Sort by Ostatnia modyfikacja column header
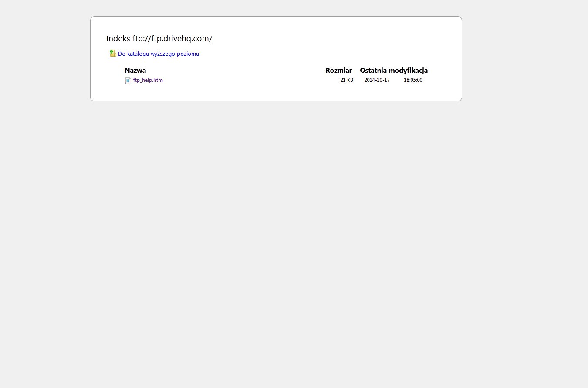The image size is (588, 388). [394, 70]
